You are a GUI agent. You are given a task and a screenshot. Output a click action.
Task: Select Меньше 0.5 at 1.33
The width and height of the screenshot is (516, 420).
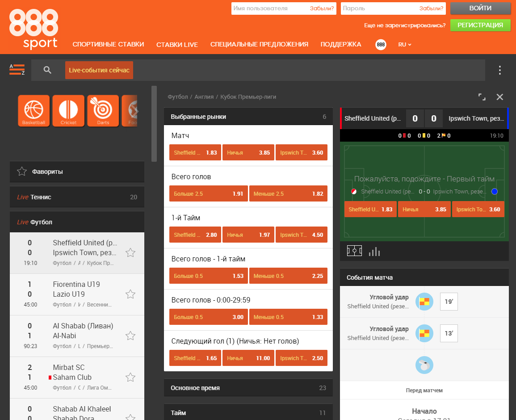click(x=288, y=317)
